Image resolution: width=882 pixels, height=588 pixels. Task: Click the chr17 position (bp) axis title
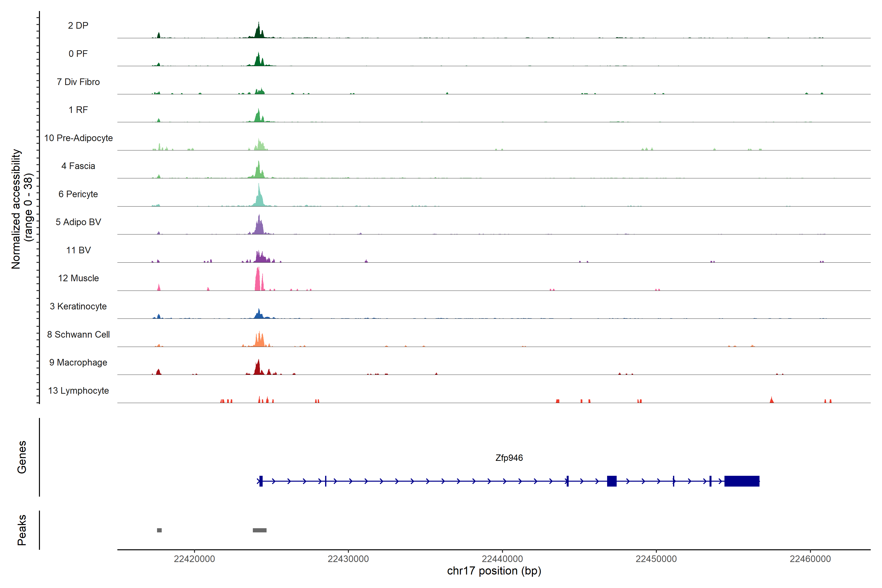point(494,571)
